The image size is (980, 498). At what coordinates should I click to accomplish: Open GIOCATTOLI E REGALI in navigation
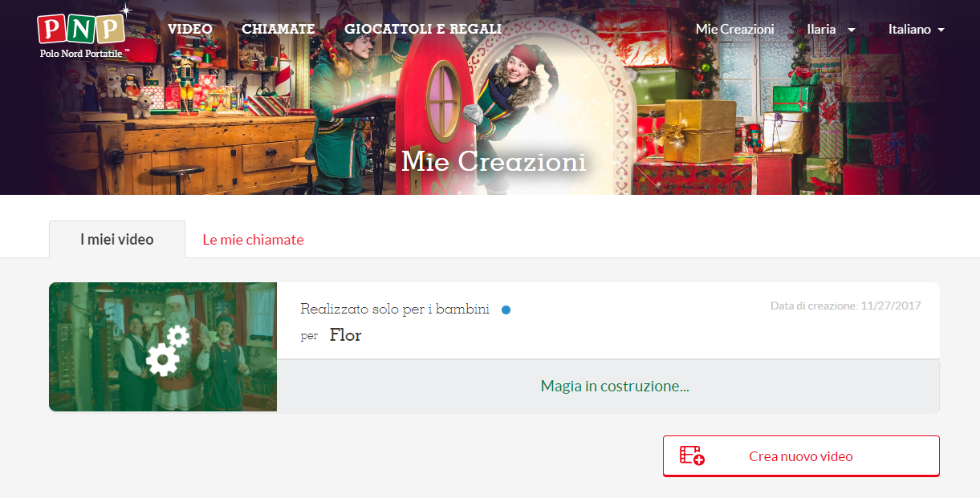(x=423, y=29)
